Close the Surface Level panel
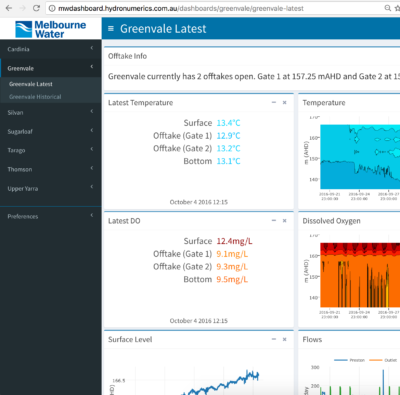 tap(284, 339)
